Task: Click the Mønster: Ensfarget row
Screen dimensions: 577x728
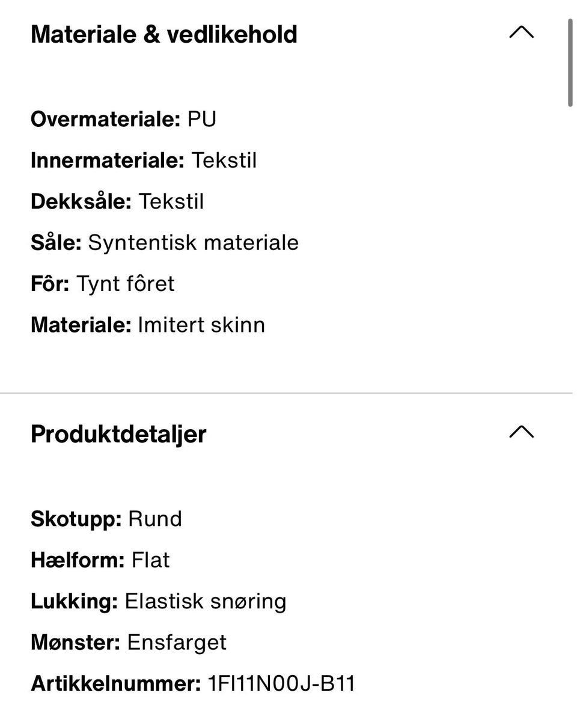Action: click(129, 642)
